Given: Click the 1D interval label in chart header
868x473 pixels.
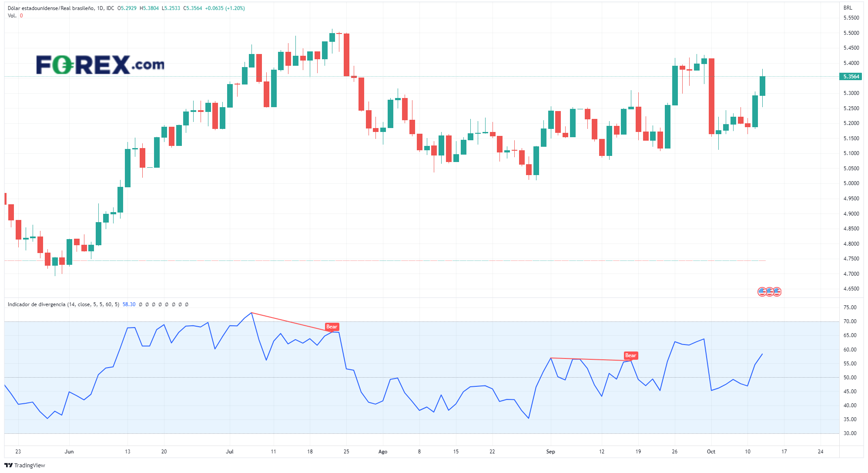Looking at the screenshot, I should (101, 8).
